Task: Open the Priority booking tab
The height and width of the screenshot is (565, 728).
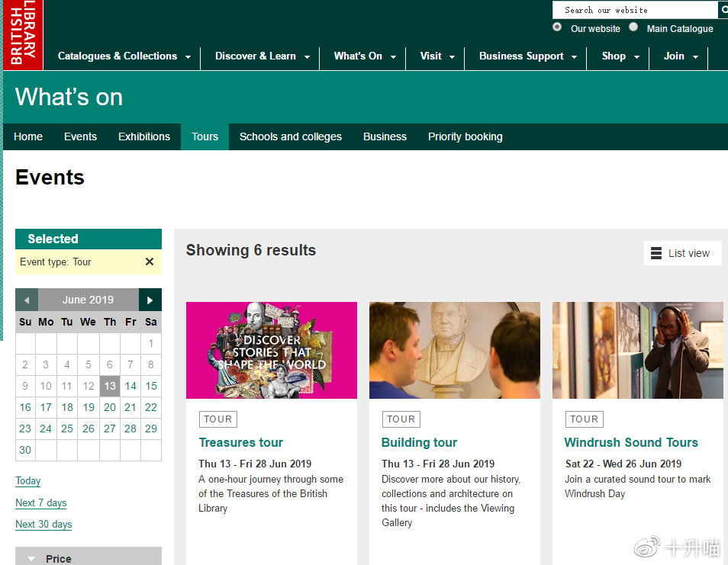Action: 465,136
